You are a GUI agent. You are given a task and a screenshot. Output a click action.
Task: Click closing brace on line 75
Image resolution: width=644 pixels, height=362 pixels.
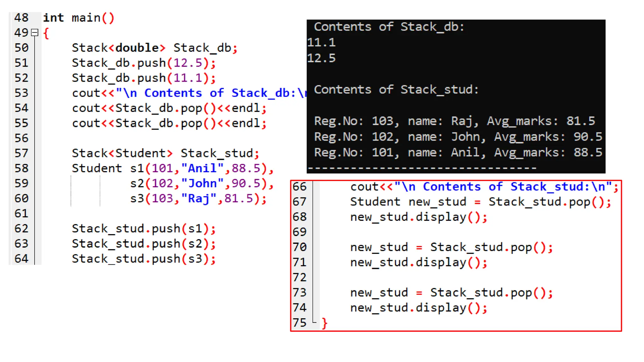(325, 323)
